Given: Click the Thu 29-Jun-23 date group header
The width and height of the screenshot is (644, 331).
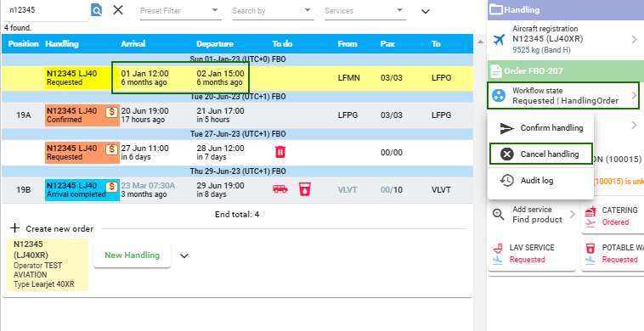Looking at the screenshot, I should tap(237, 171).
